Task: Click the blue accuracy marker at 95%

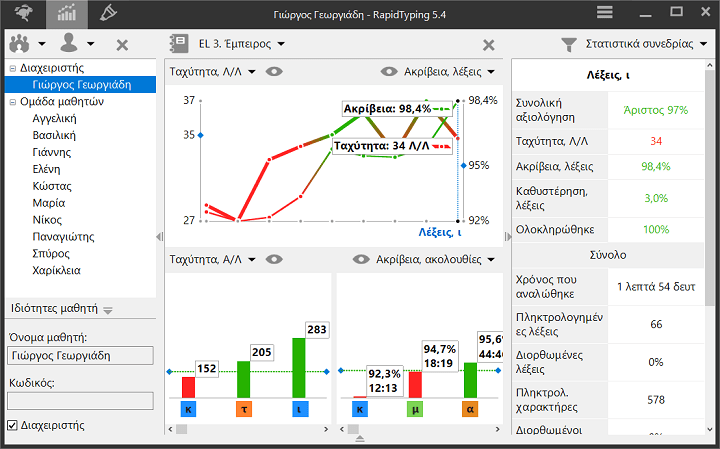Action: [464, 165]
